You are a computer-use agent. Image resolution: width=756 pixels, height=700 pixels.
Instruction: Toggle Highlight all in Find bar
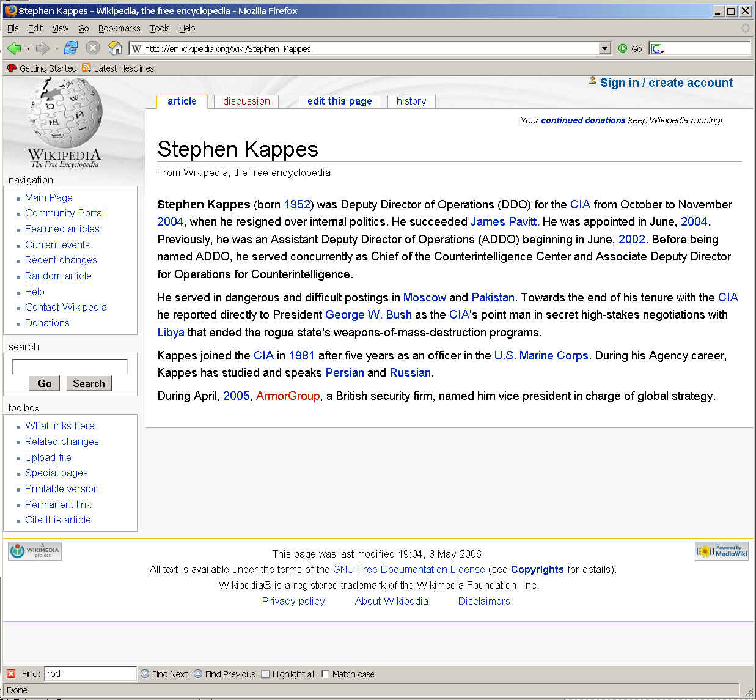click(287, 674)
